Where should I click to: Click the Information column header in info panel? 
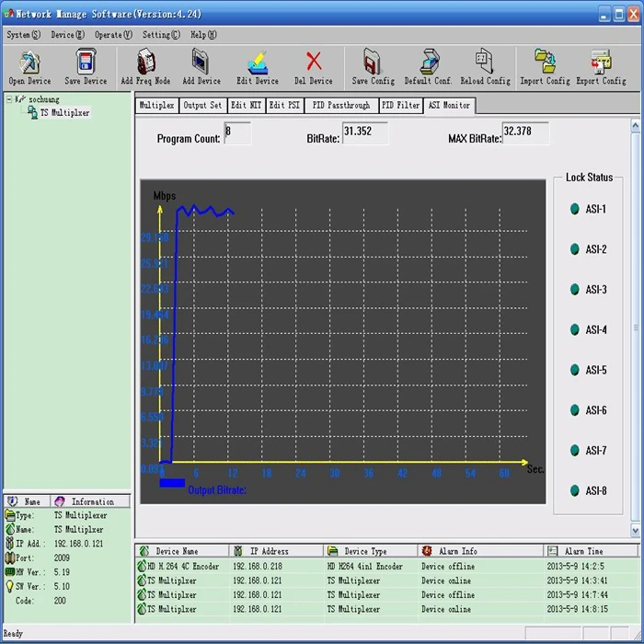[91, 501]
